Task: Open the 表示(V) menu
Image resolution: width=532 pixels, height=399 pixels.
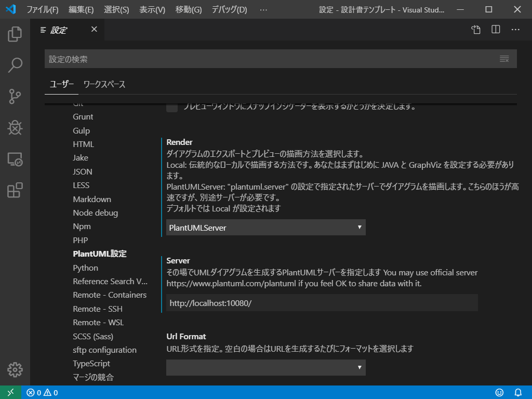Action: [x=152, y=9]
